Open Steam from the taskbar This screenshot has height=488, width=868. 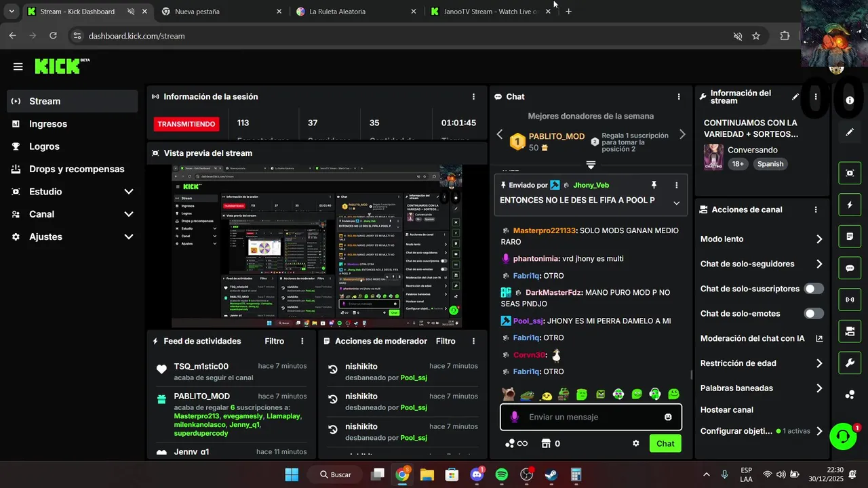[551, 474]
